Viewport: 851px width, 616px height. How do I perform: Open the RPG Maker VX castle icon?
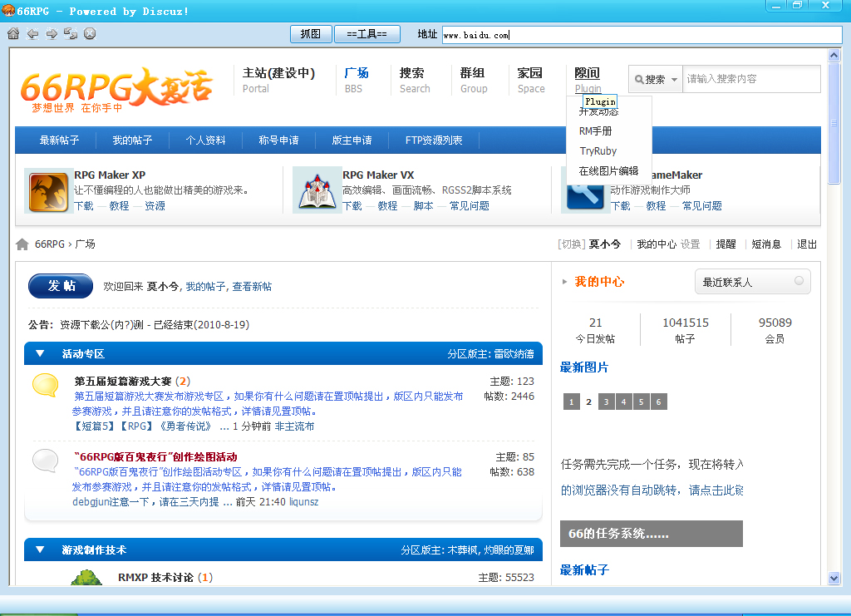pos(317,191)
